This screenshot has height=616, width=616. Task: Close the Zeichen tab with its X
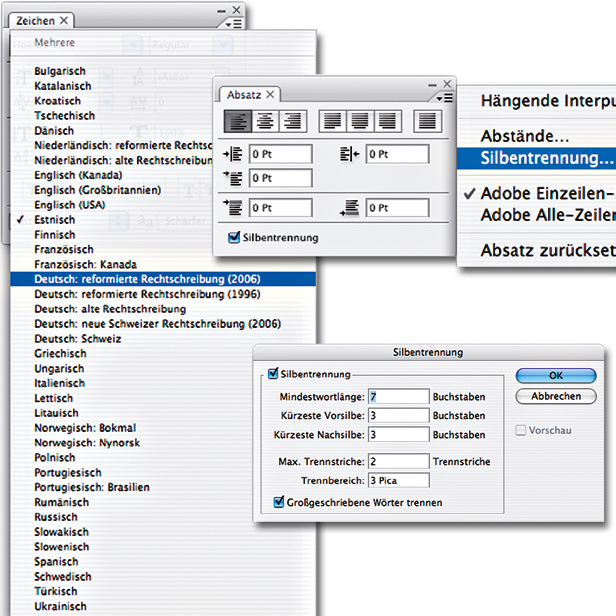coord(64,20)
